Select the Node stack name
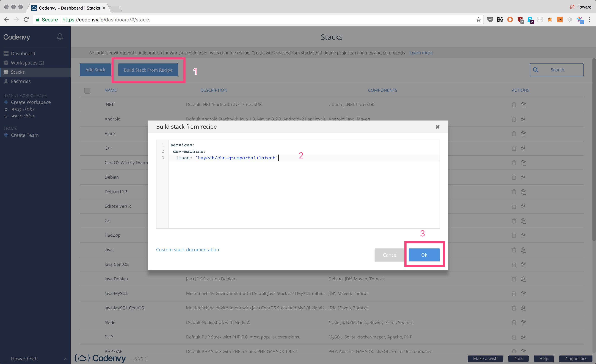The width and height of the screenshot is (596, 364). click(x=110, y=322)
